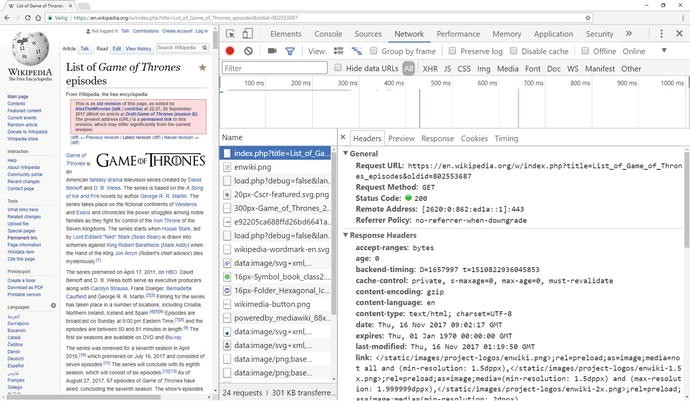Image resolution: width=690 pixels, height=401 pixels.
Task: Tick the Disable cache checkbox
Action: pos(514,51)
